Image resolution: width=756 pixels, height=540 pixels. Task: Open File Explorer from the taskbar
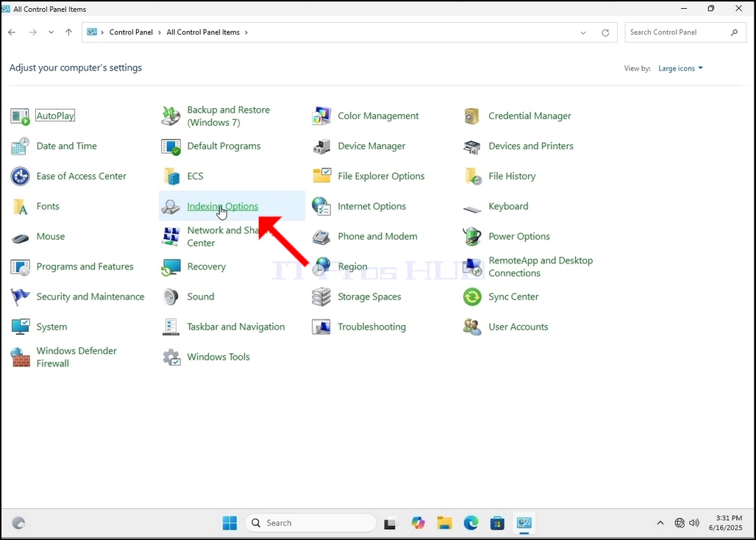pyautogui.click(x=444, y=522)
